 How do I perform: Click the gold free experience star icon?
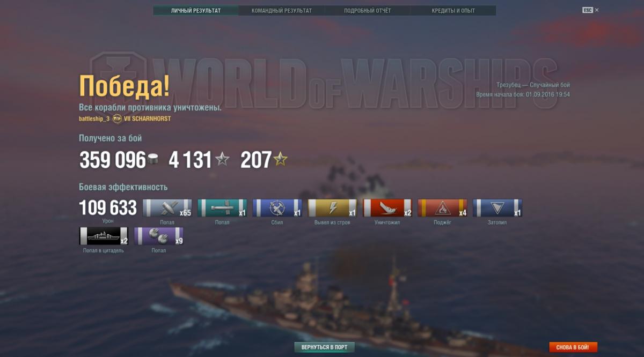point(280,159)
